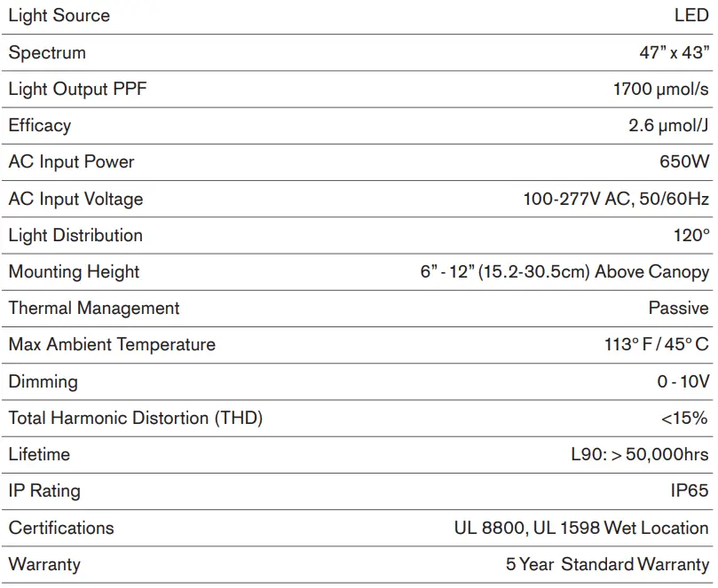Select the Light Output PPF label
The width and height of the screenshot is (718, 588).
[77, 89]
